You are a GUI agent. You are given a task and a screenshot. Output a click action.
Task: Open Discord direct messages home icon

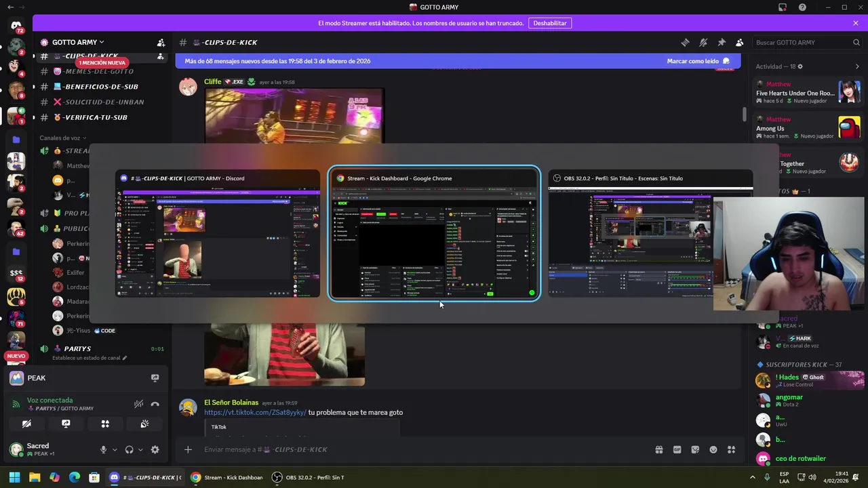16,26
